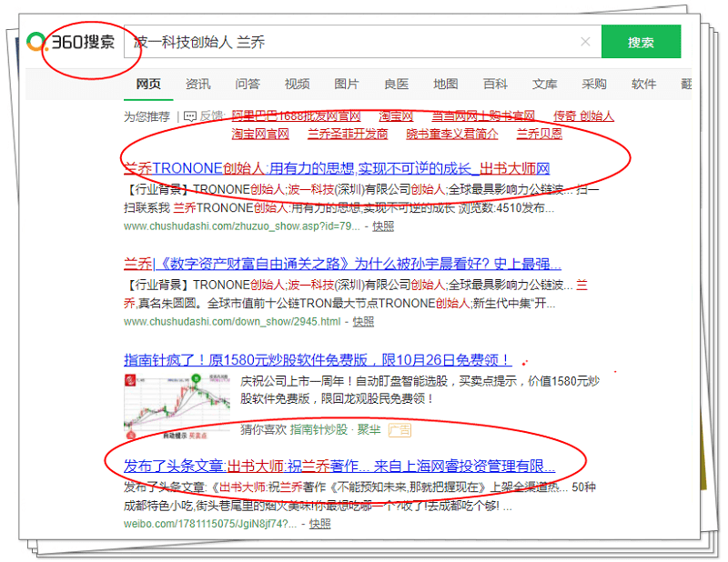Switch to the 视频 tab

click(x=298, y=84)
